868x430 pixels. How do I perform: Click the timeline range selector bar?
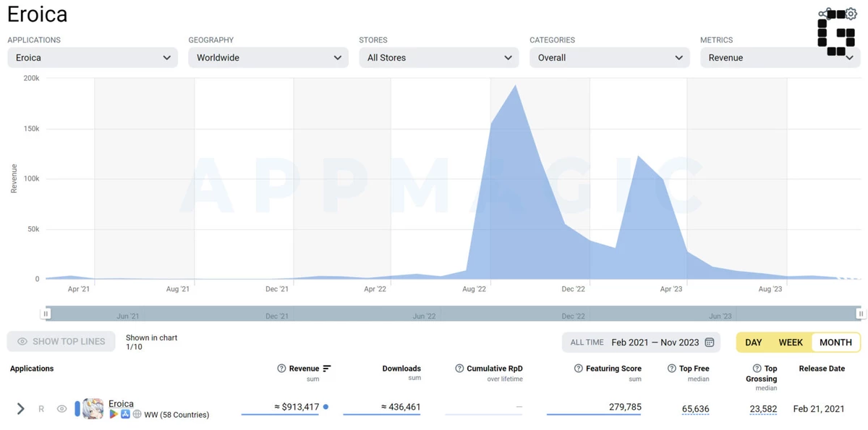(x=453, y=314)
